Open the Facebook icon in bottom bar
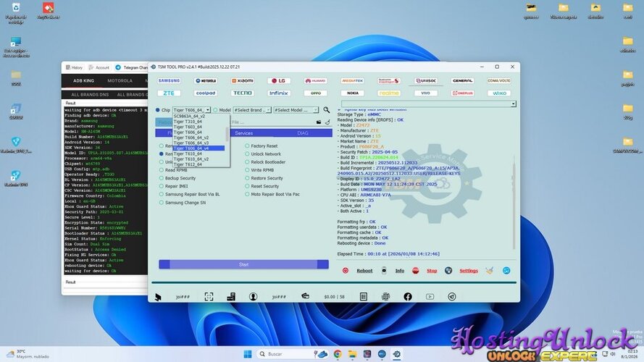644x362 pixels. pyautogui.click(x=408, y=296)
